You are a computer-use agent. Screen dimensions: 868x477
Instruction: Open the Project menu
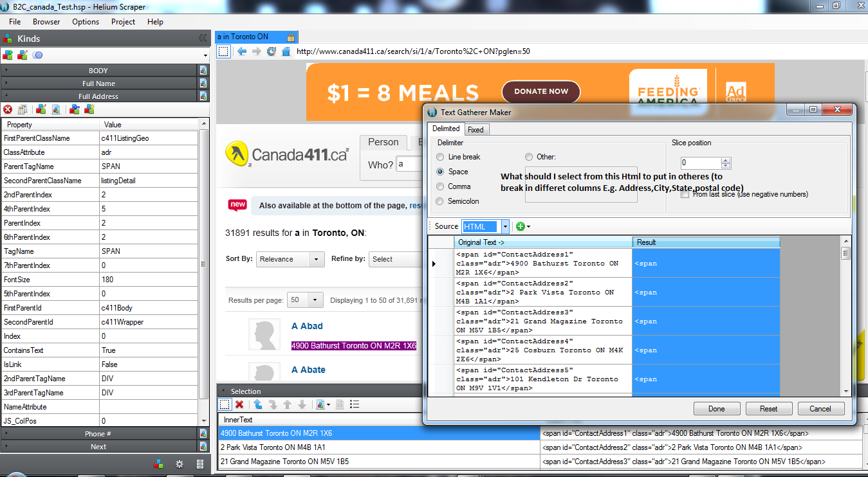[x=123, y=21]
